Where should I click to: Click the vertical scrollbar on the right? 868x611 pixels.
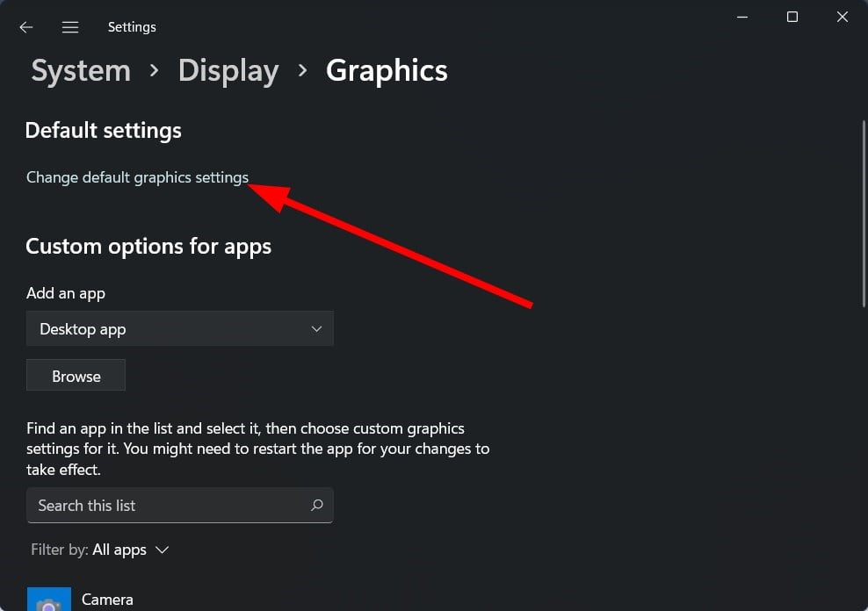(864, 213)
